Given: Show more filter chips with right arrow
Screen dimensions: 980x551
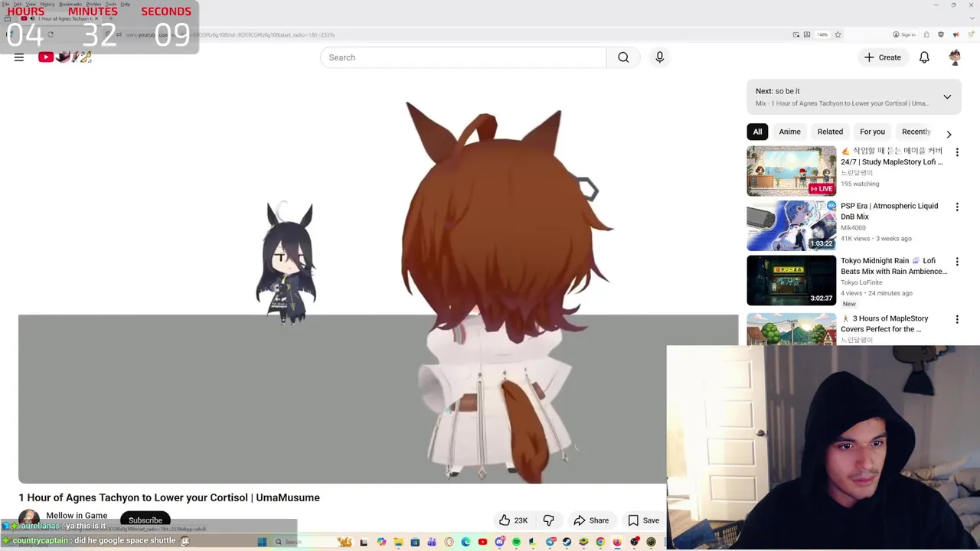Looking at the screenshot, I should [949, 133].
